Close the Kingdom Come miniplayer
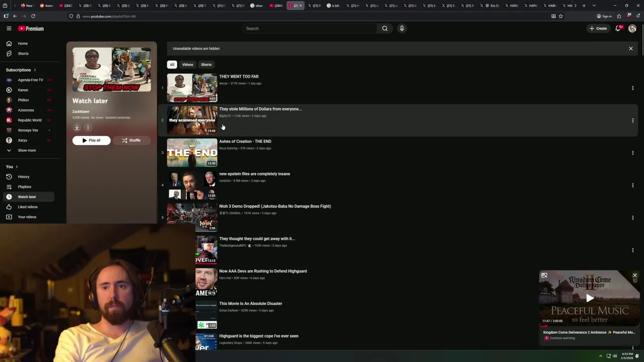The image size is (644, 362). pyautogui.click(x=635, y=276)
